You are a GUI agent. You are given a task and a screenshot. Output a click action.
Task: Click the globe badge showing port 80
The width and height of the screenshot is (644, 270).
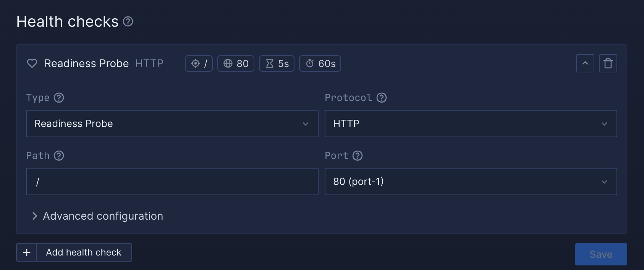[236, 63]
